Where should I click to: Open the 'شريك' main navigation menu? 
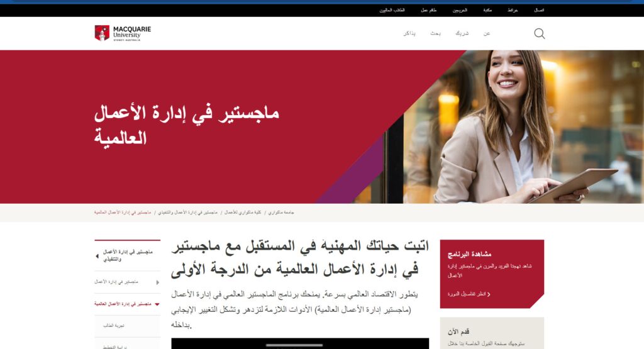(462, 33)
